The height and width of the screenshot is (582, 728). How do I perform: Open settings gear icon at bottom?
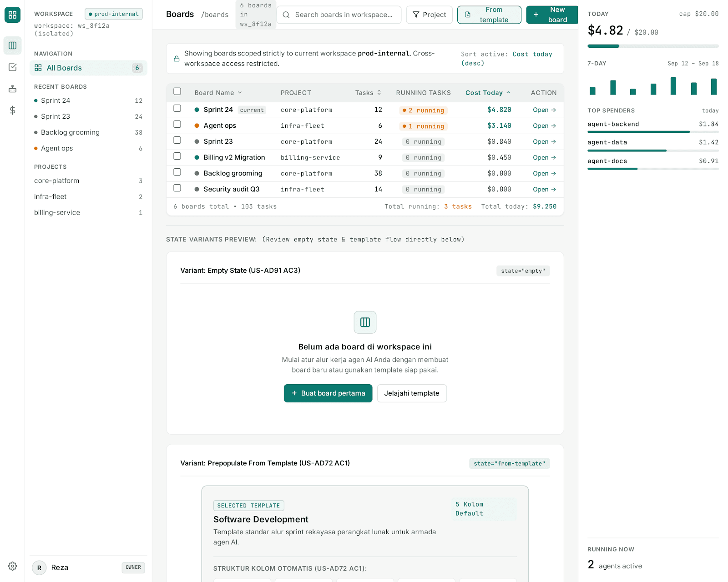coord(12,566)
